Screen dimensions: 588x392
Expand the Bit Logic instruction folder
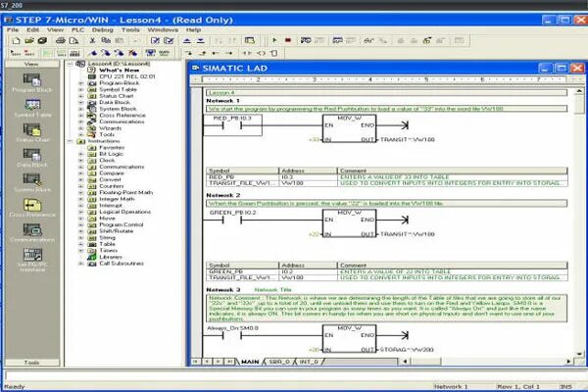[x=80, y=154]
